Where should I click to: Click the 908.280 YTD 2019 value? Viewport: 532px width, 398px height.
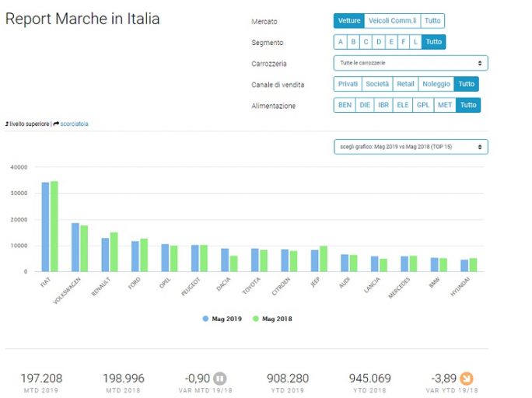pyautogui.click(x=288, y=379)
